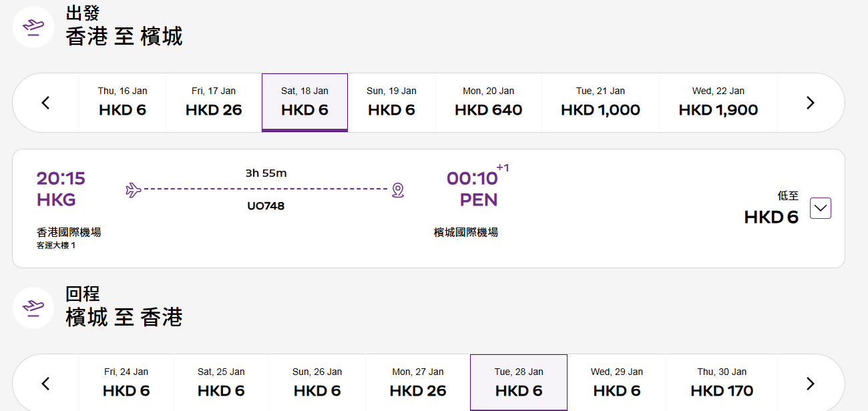Select Thu, 16 Jan departure date
The width and height of the screenshot is (868, 411).
coord(122,102)
